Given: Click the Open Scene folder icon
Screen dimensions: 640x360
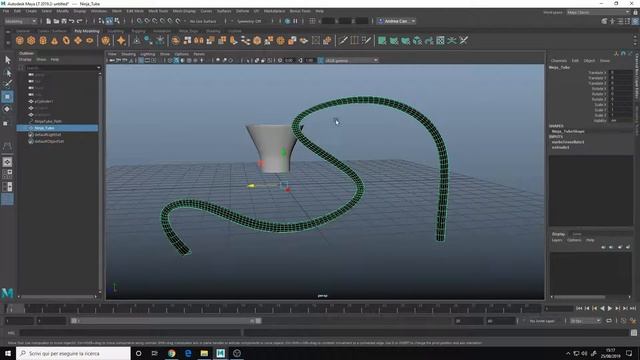Looking at the screenshot, I should point(56,21).
